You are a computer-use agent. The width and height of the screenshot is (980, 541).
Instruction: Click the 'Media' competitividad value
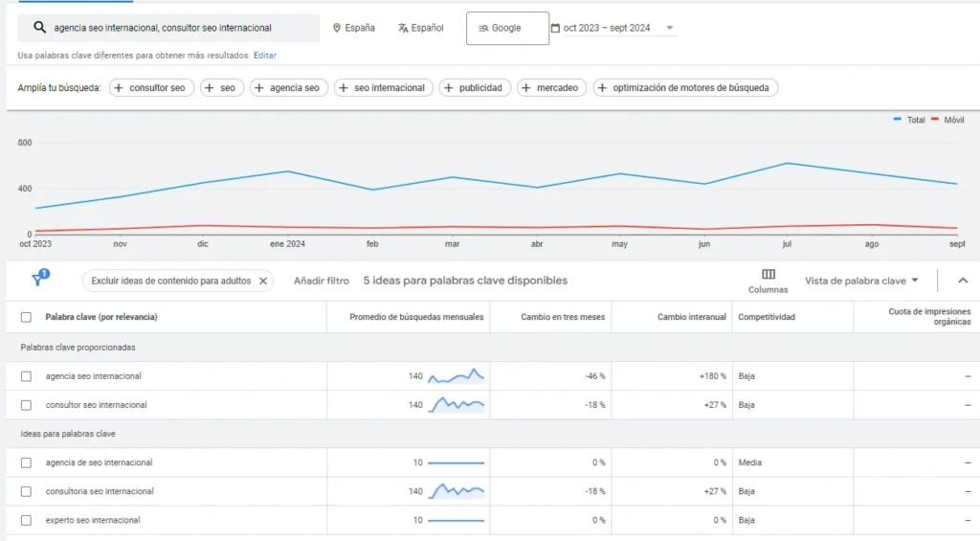coord(750,462)
